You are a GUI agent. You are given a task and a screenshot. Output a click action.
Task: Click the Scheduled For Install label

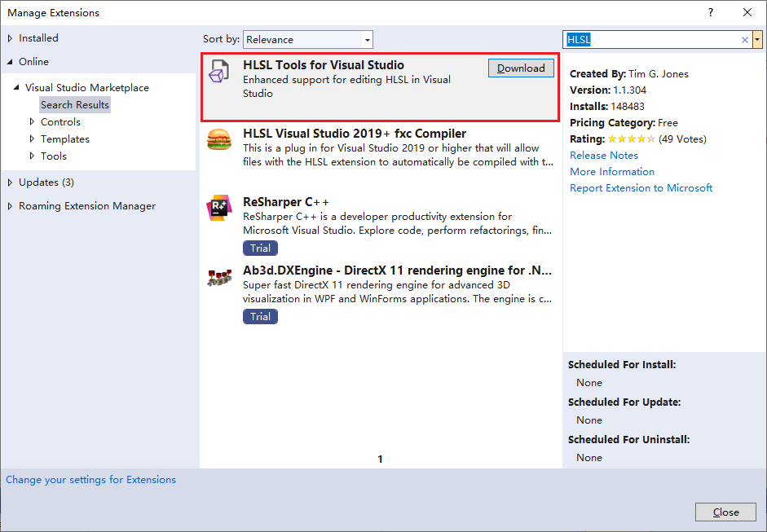(622, 365)
